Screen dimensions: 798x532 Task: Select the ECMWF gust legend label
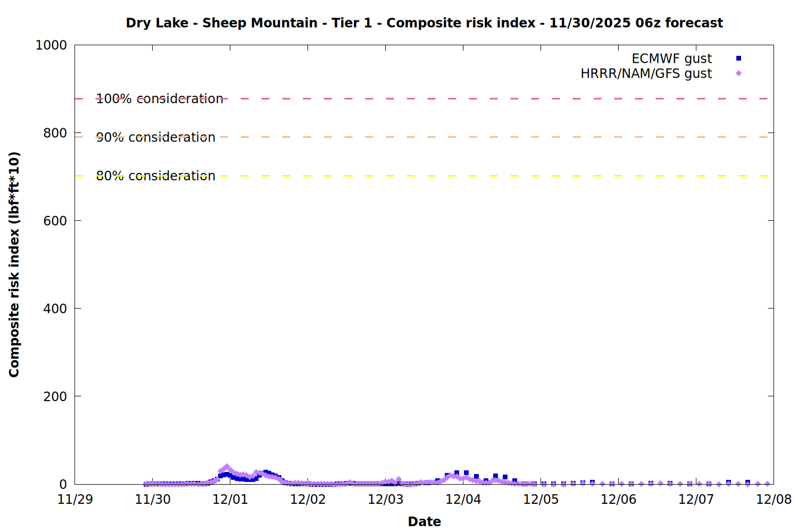(671, 59)
